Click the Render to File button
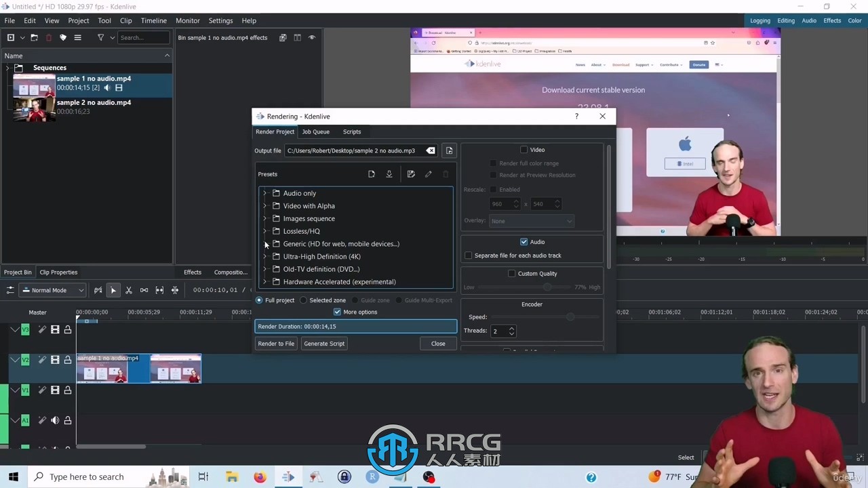868x488 pixels. tap(276, 344)
